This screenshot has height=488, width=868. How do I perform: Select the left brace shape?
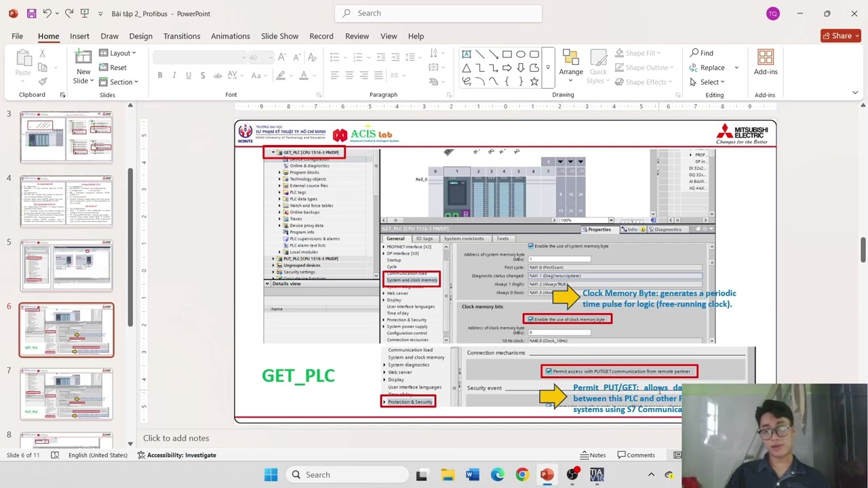coord(507,81)
